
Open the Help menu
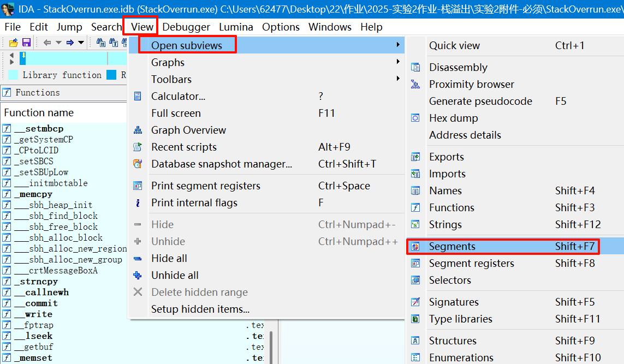tap(371, 27)
